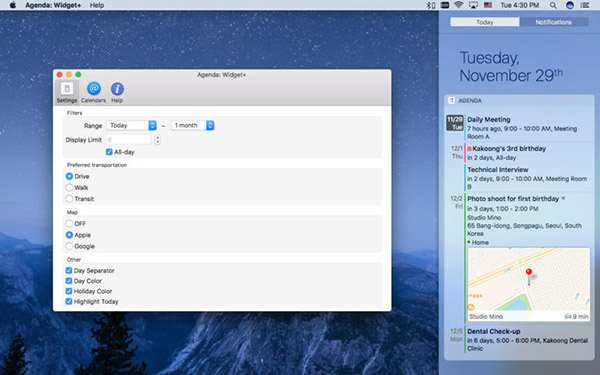Toggle the All-day checkbox
Image resolution: width=600 pixels, height=375 pixels.
pyautogui.click(x=109, y=152)
